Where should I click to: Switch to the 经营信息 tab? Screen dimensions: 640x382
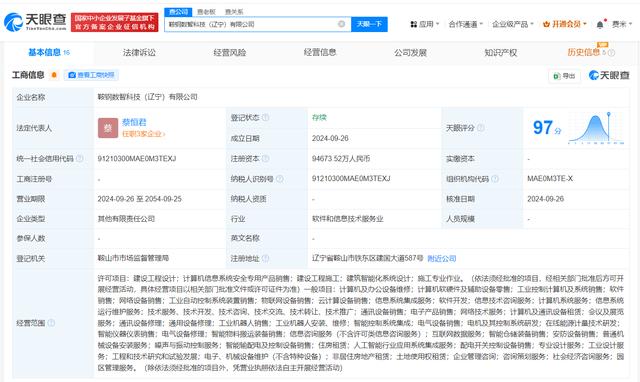tap(320, 52)
